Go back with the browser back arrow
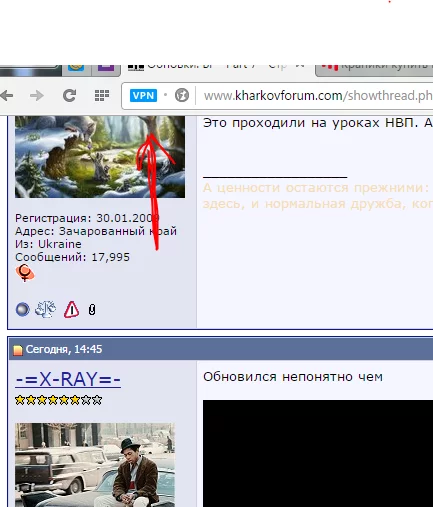This screenshot has height=507, width=433. pyautogui.click(x=6, y=96)
